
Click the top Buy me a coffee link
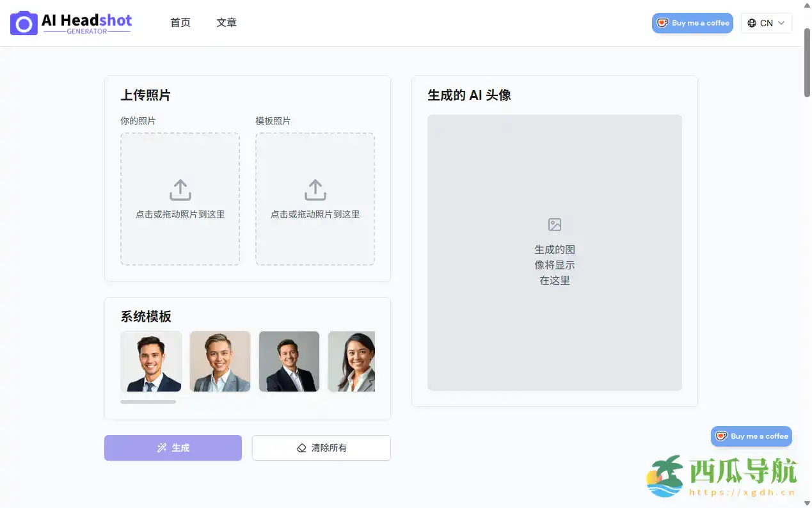pos(692,22)
